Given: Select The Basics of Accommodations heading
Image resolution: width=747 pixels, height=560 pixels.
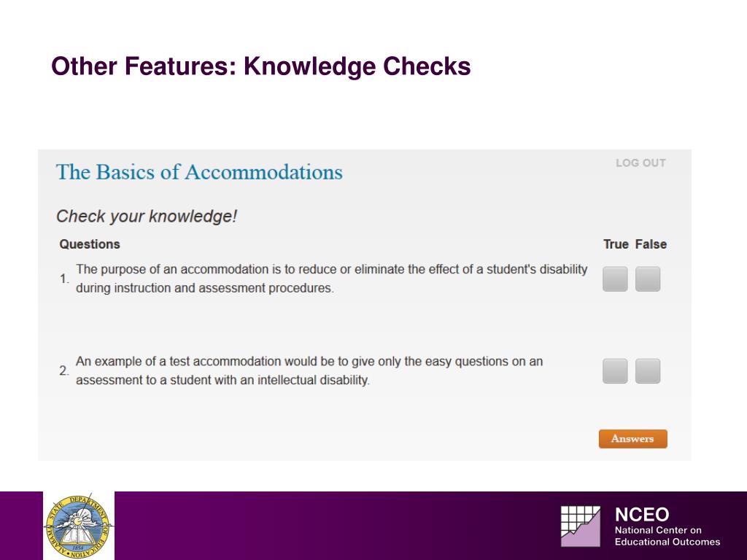Looking at the screenshot, I should pos(199,172).
